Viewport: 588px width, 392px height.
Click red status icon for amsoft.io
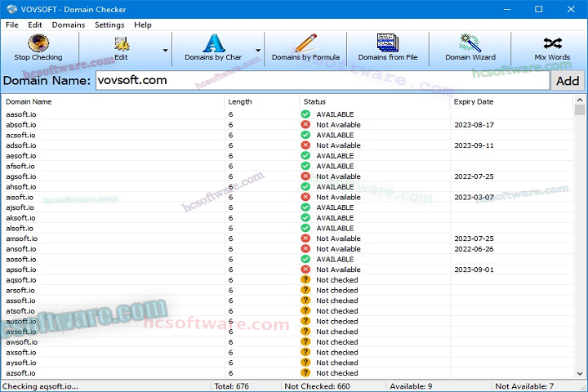[x=305, y=238]
